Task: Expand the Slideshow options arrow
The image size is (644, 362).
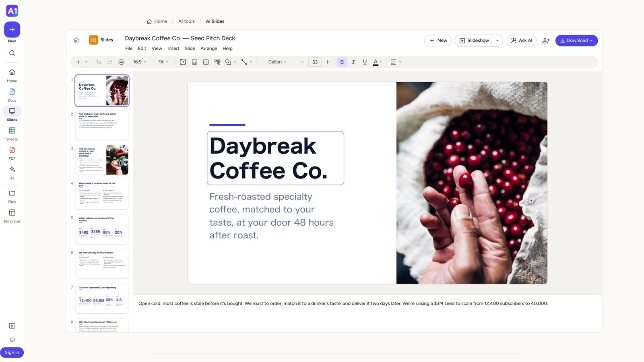Action: [x=497, y=41]
